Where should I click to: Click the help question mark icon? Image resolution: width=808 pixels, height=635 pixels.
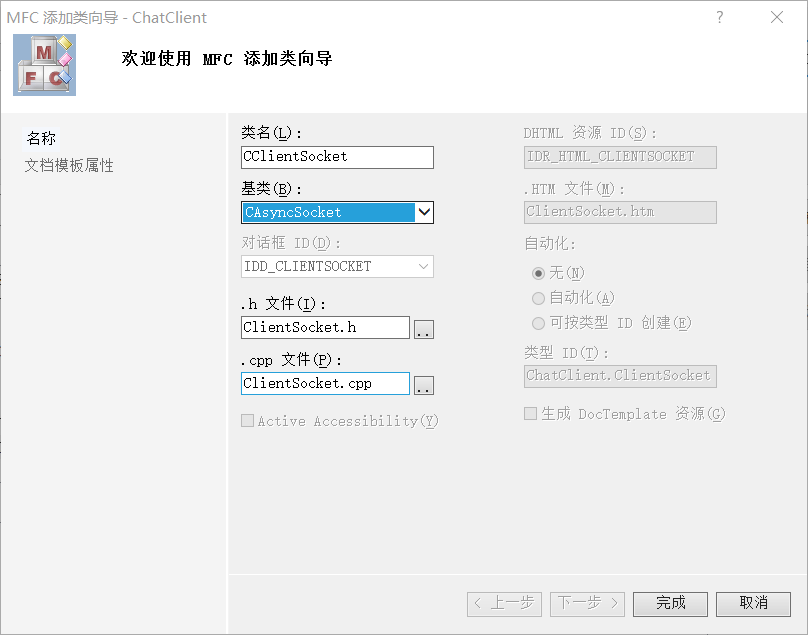[x=719, y=17]
